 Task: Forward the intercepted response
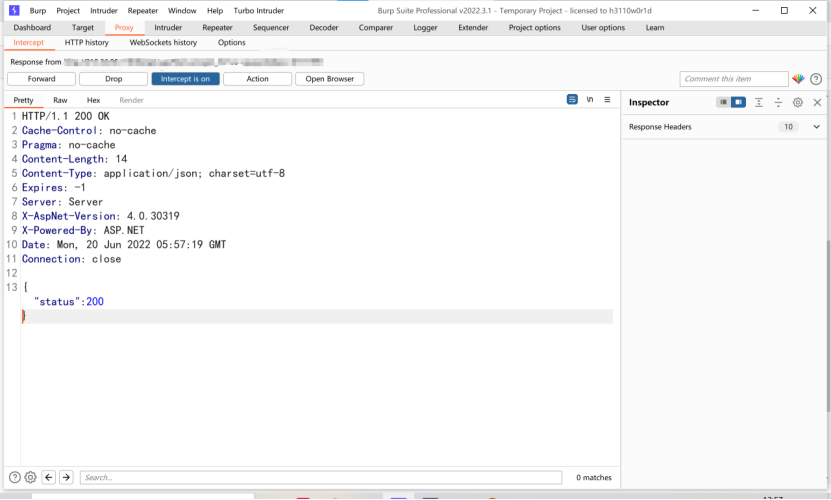[x=41, y=79]
